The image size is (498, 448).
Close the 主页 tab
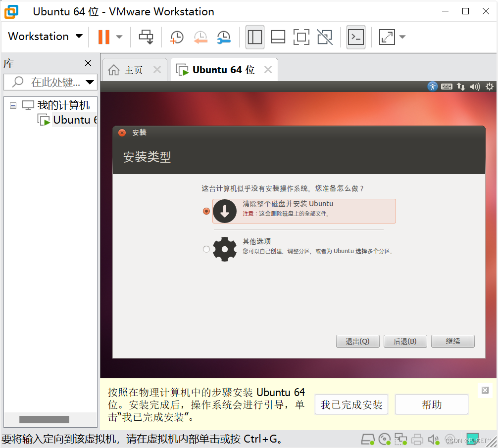157,70
